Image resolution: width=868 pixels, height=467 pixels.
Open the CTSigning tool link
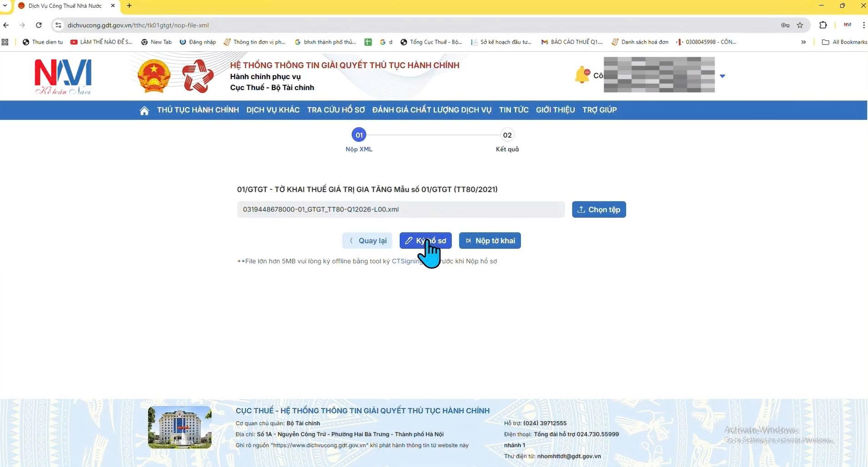tap(406, 261)
